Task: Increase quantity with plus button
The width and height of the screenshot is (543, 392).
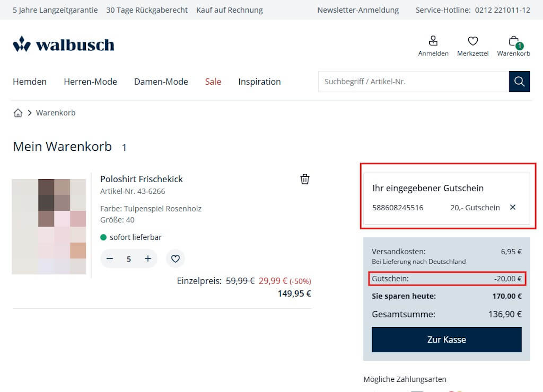Action: coord(148,259)
